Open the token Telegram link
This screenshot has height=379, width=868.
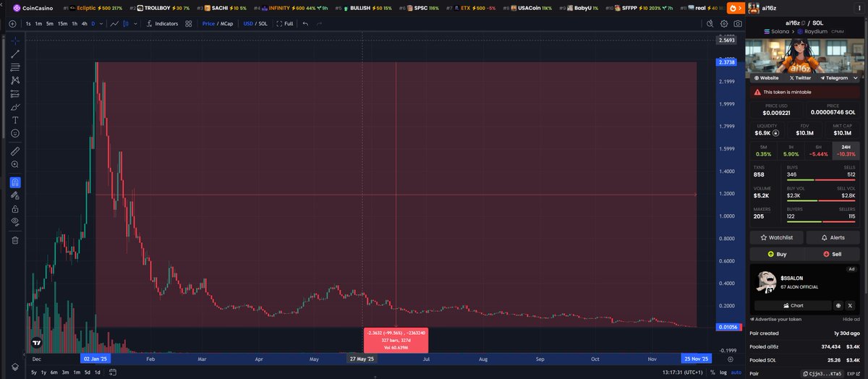(x=833, y=77)
